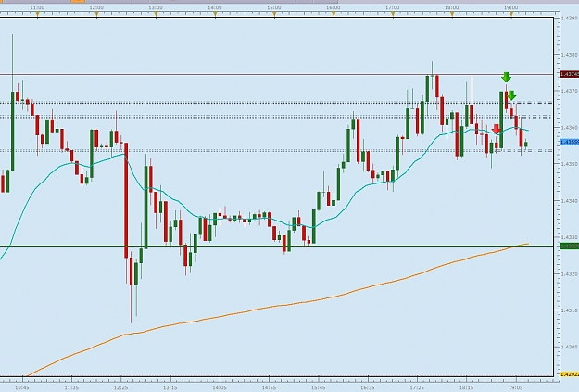Viewport: 579px width, 392px height.
Task: Click the 13:00 yellow time marker
Action: [156, 14]
